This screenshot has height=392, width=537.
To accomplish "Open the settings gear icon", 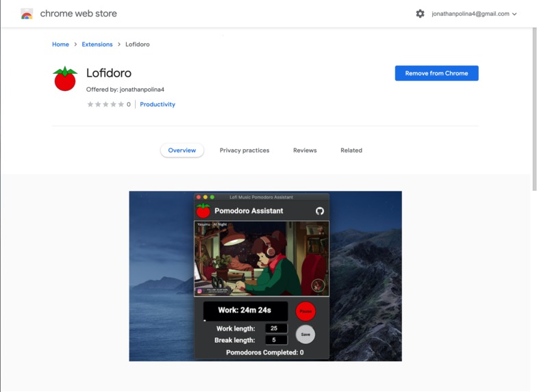I will [x=420, y=14].
